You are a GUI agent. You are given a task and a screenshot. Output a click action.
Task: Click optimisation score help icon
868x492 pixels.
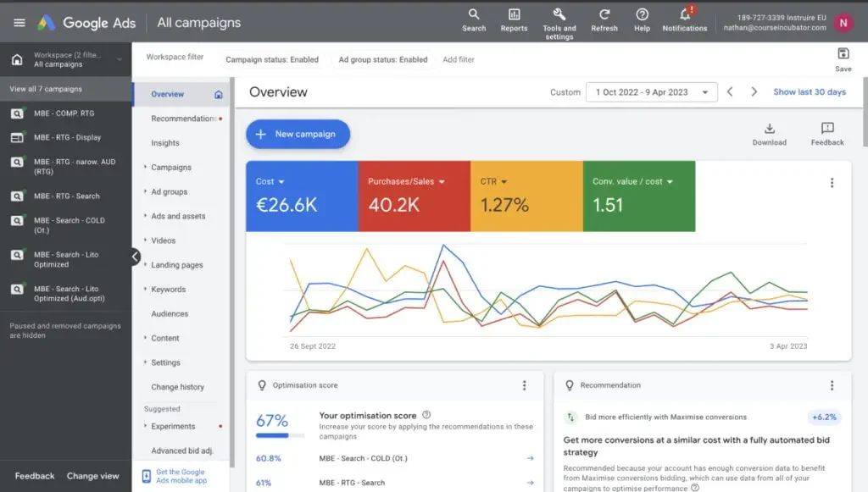426,415
